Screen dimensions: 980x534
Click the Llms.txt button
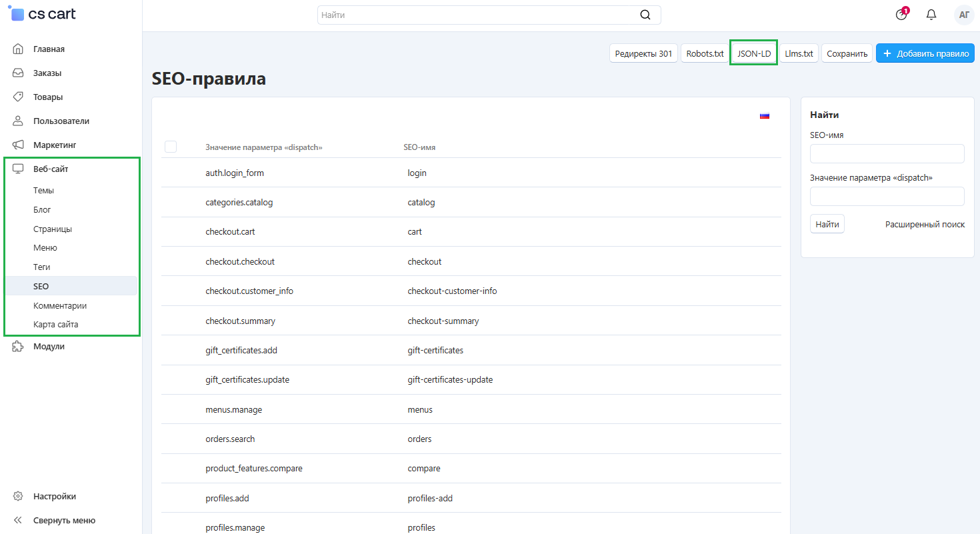click(799, 53)
